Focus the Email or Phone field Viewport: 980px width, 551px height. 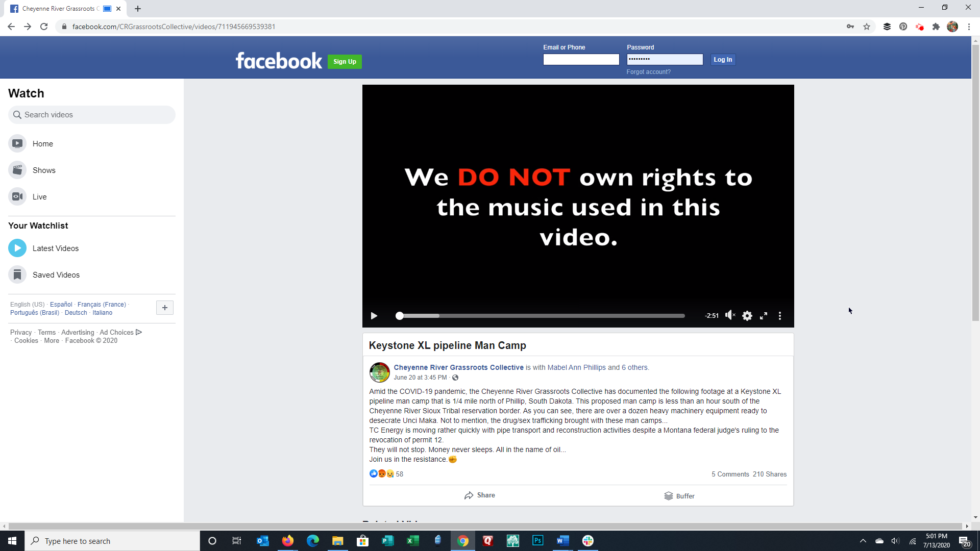point(581,60)
